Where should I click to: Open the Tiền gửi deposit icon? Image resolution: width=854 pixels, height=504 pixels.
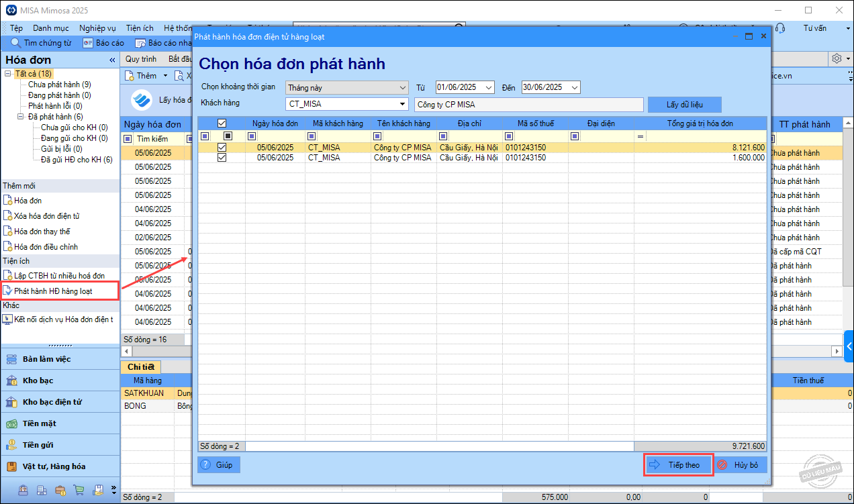click(x=11, y=445)
